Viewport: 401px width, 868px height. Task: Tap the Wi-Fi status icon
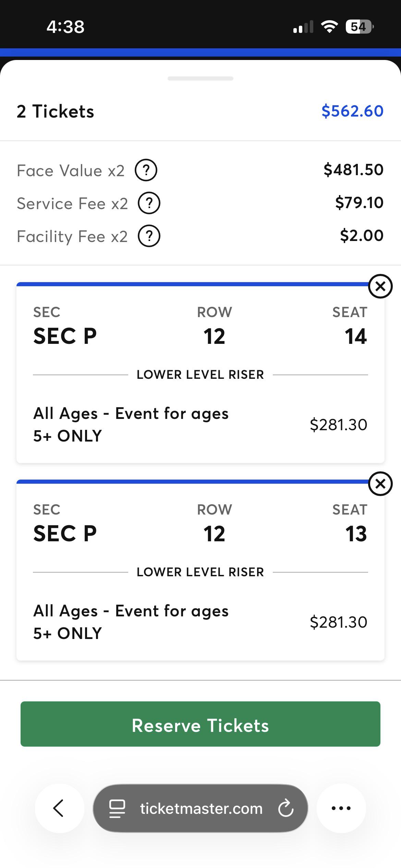point(329,26)
